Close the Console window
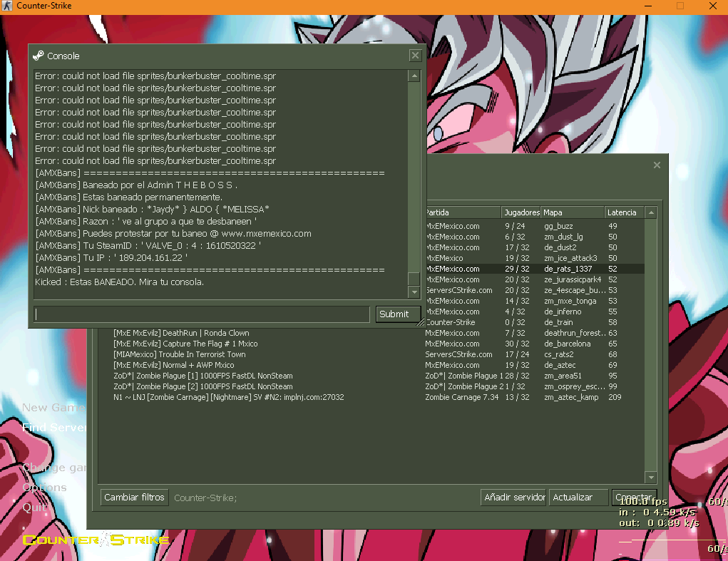Image resolution: width=728 pixels, height=561 pixels. coord(415,56)
